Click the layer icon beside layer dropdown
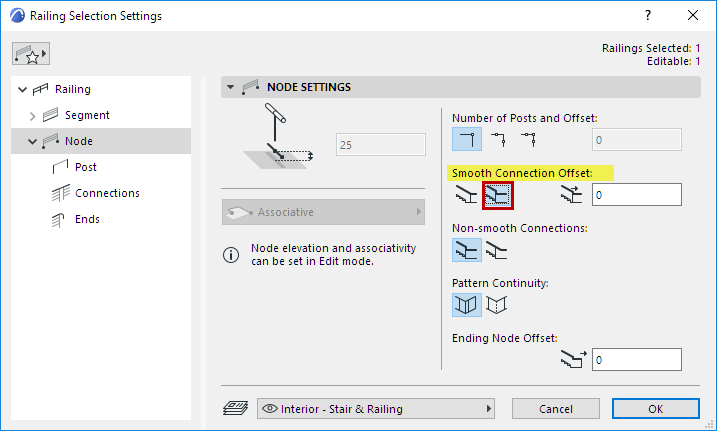Screen dimensions: 717x431 coord(235,408)
